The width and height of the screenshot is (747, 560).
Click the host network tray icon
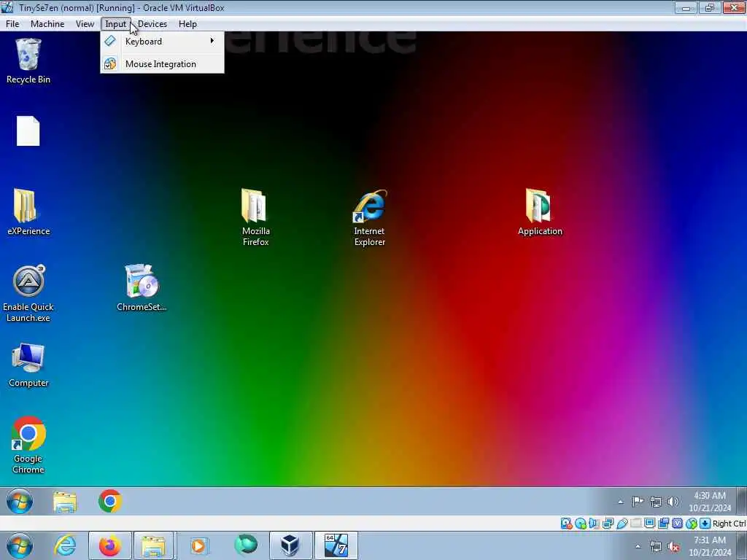pyautogui.click(x=656, y=546)
